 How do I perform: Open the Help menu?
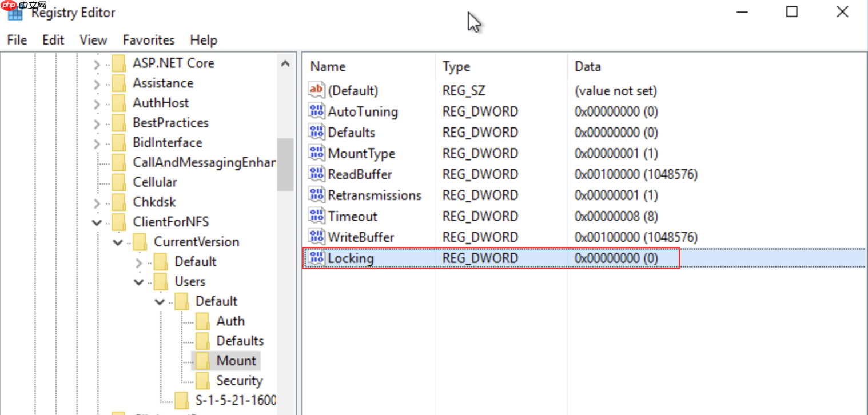(204, 40)
